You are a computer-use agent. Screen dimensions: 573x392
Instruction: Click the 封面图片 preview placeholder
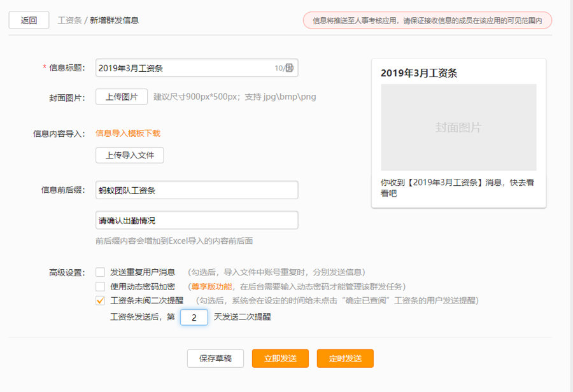[x=458, y=127]
